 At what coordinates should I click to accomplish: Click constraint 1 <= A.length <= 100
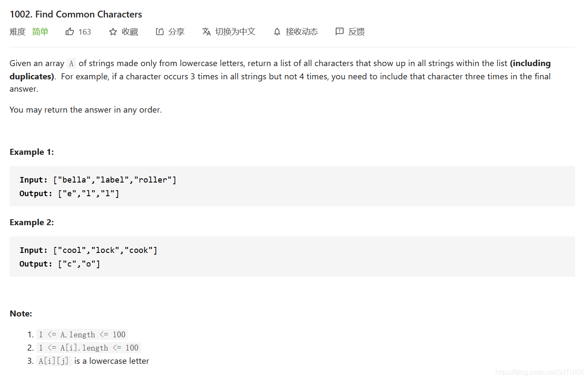[x=82, y=335]
